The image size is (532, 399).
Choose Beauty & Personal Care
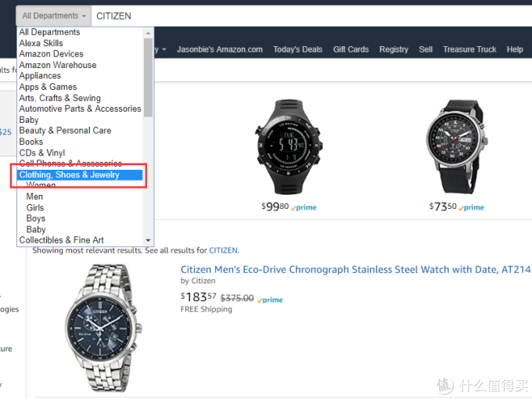coord(65,131)
